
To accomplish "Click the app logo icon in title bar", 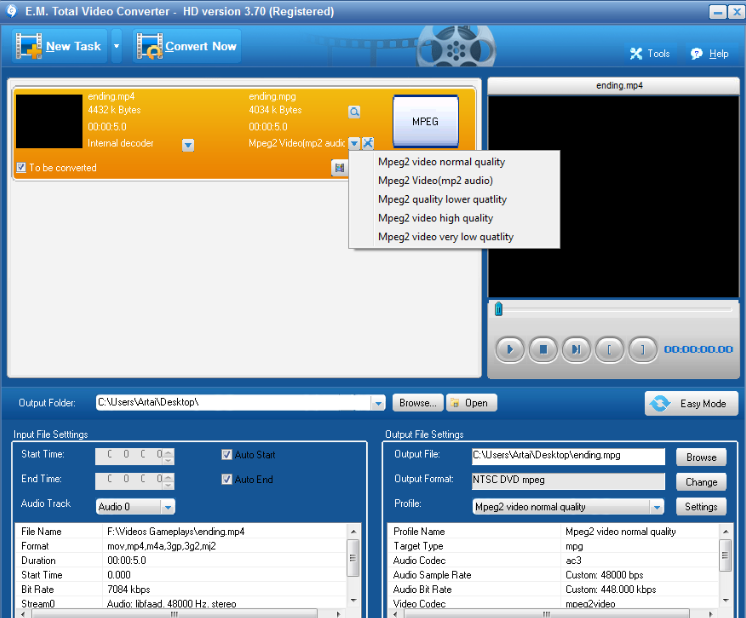I will click(11, 10).
